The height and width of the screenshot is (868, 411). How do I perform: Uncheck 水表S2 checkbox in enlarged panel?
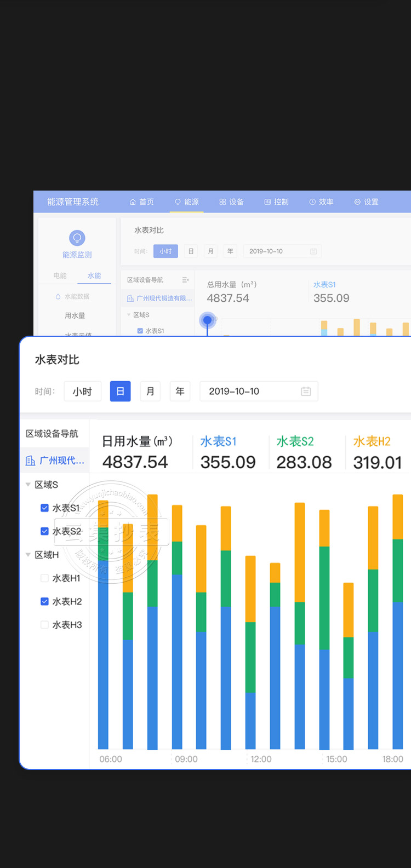(45, 531)
